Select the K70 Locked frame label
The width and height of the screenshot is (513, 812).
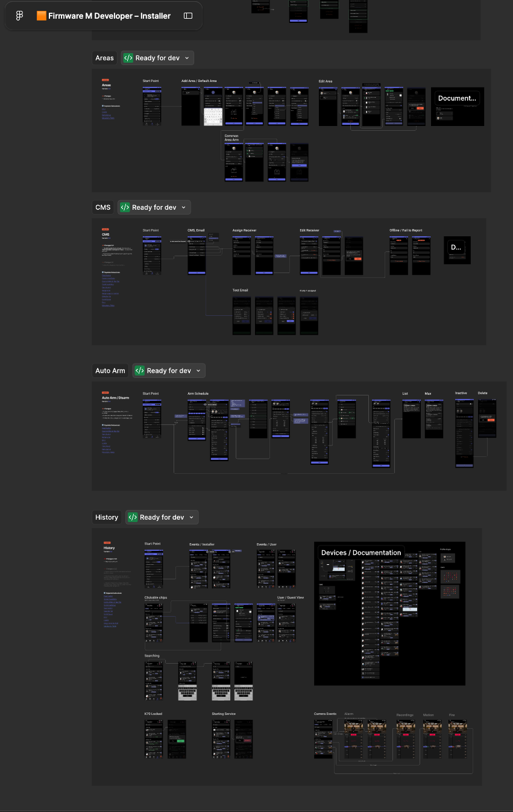click(x=153, y=714)
